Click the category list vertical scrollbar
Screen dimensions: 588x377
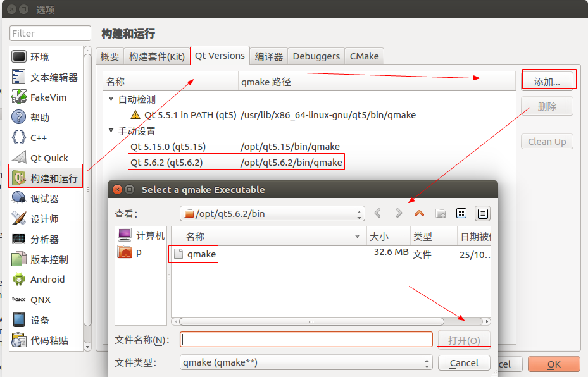87,191
